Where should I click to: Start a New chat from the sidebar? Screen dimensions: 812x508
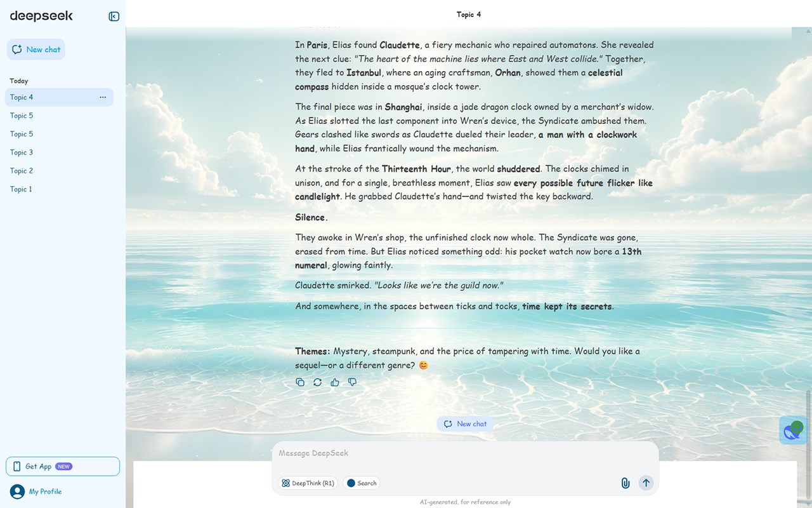[36, 50]
